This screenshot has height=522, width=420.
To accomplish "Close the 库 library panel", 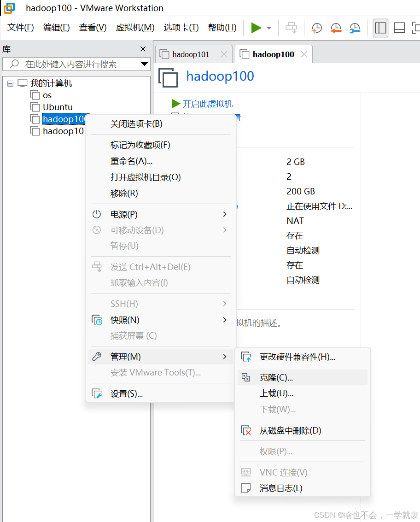I will click(143, 49).
